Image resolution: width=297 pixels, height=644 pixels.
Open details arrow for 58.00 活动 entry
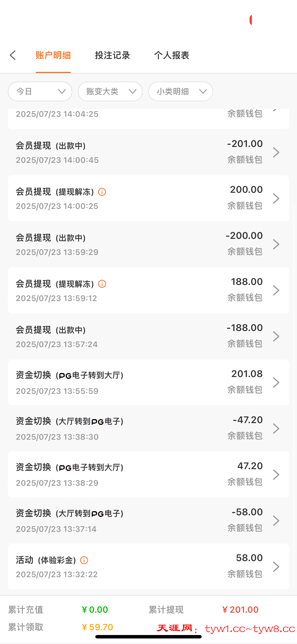(276, 567)
